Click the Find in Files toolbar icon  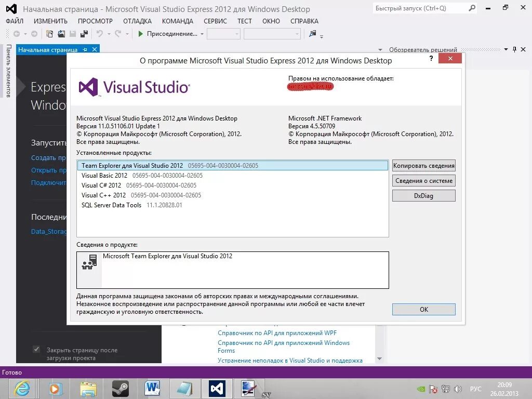click(312, 34)
